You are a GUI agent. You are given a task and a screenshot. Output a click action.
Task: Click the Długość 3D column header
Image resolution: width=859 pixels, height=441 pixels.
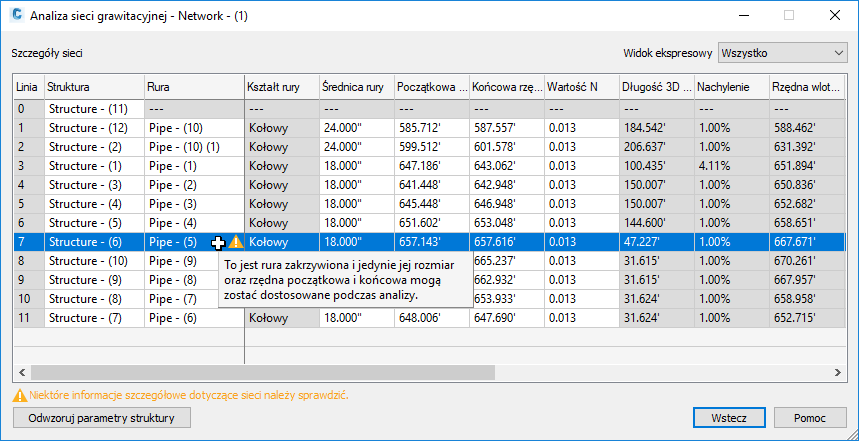[x=657, y=87]
